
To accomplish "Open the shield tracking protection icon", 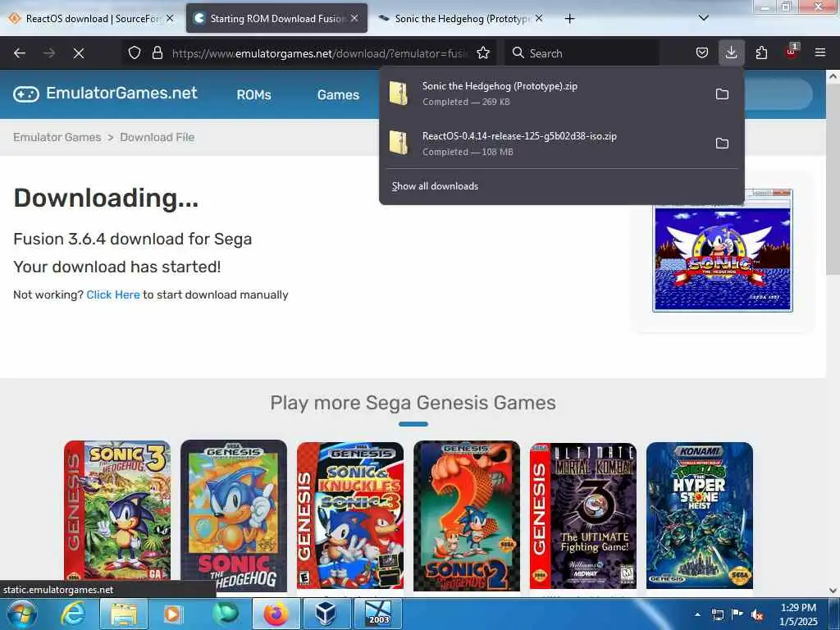I will 135,53.
